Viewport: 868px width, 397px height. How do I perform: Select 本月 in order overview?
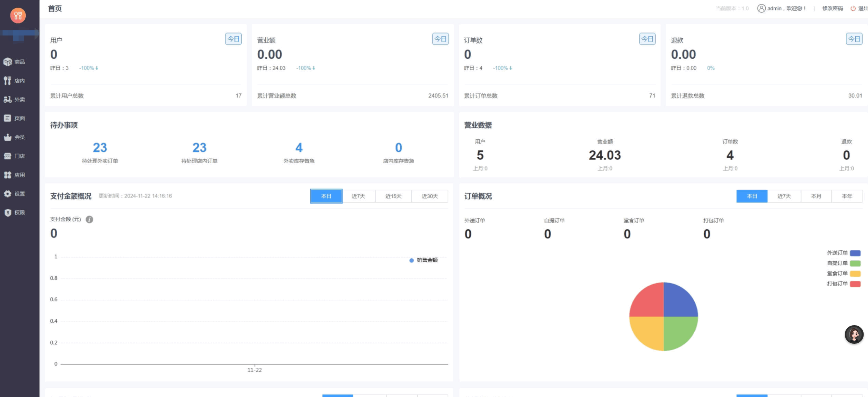pyautogui.click(x=816, y=196)
